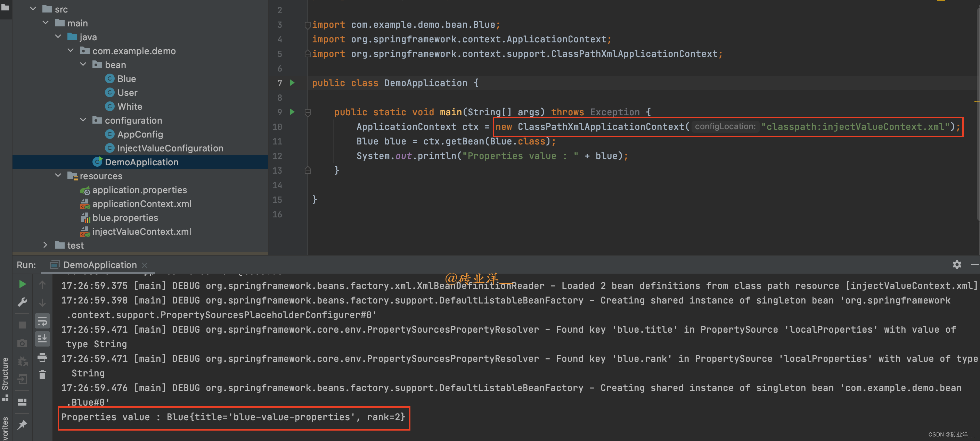Close the DemoApplication run tab
Image resolution: width=980 pixels, height=441 pixels.
tap(145, 265)
